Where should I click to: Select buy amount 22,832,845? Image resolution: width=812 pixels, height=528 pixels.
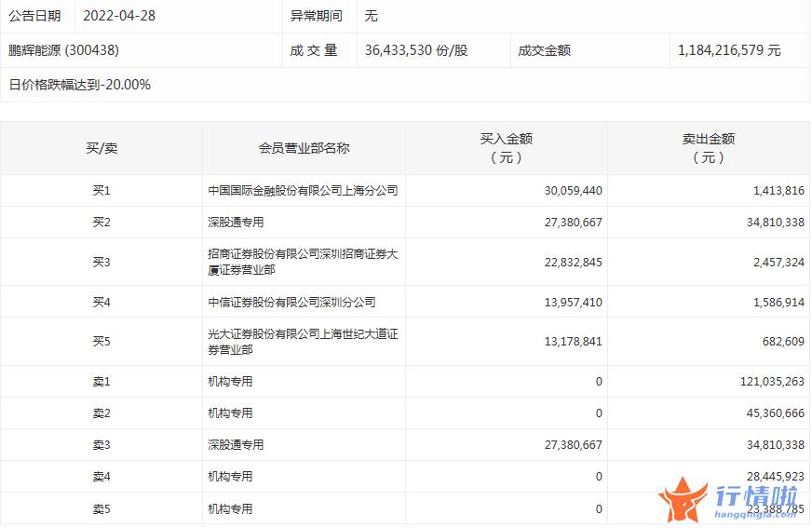coord(574,262)
